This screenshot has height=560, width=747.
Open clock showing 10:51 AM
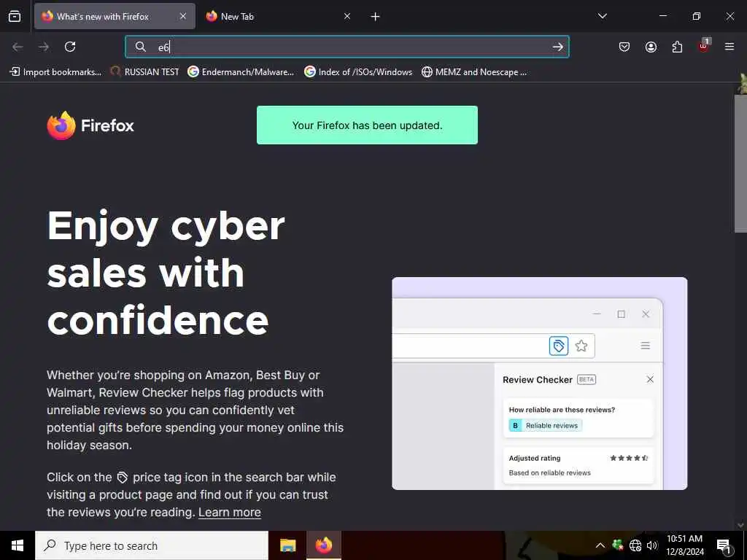[x=685, y=545]
